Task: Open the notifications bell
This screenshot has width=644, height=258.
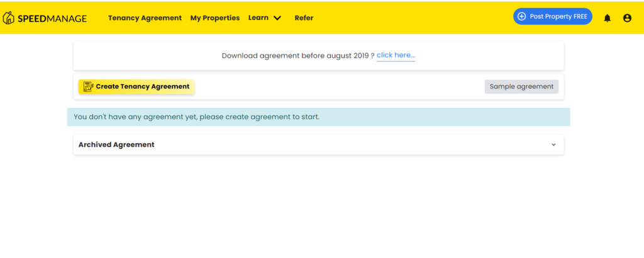Action: (x=607, y=18)
